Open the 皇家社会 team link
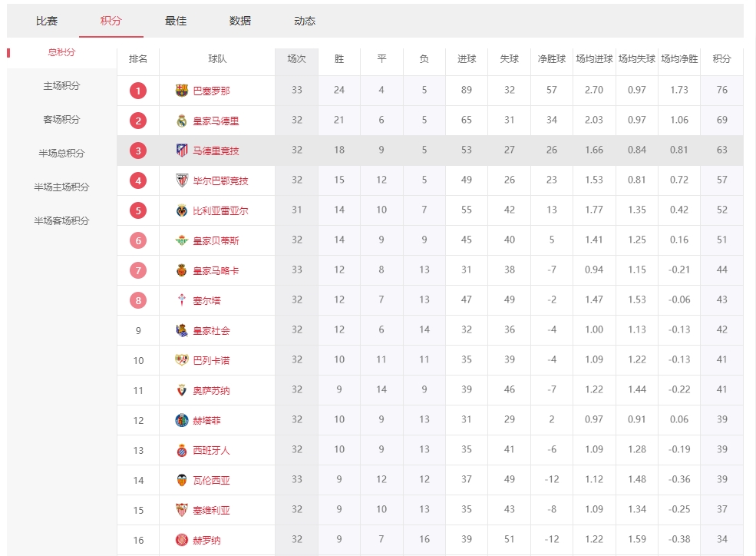This screenshot has width=756, height=556. 211,331
